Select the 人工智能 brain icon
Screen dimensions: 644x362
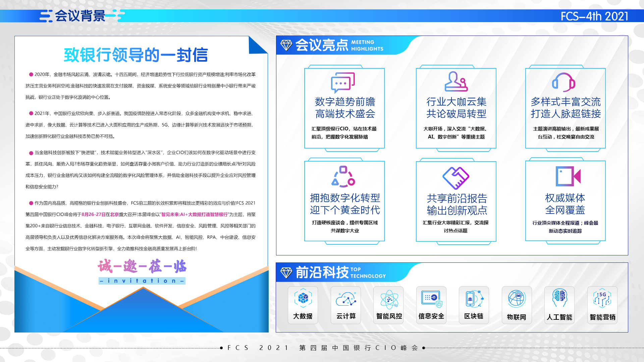[559, 298]
